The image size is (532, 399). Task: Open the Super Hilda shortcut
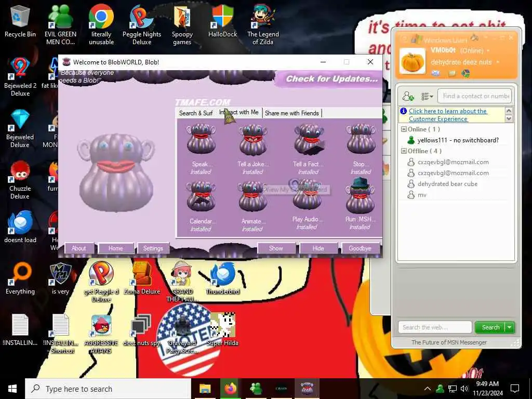(222, 329)
